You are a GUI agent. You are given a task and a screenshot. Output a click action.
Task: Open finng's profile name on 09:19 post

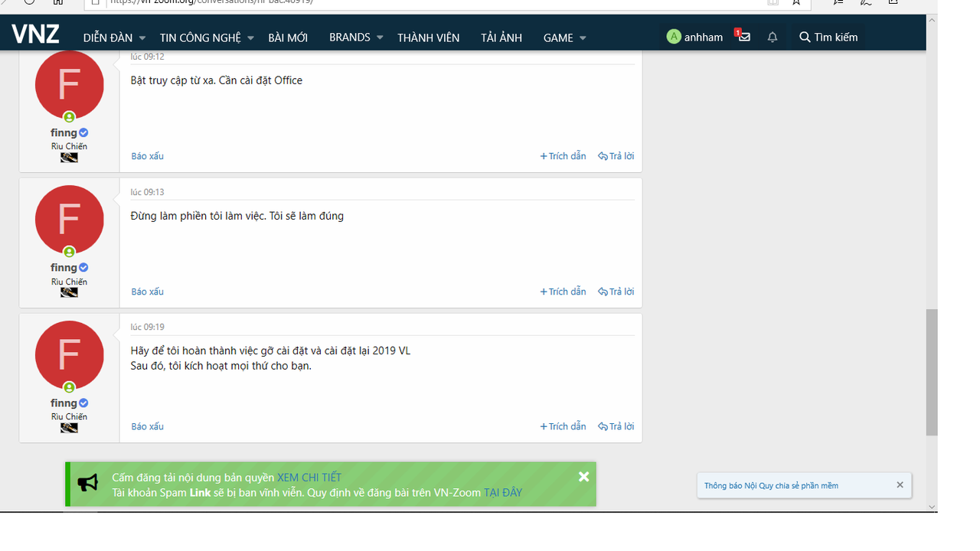[64, 403]
